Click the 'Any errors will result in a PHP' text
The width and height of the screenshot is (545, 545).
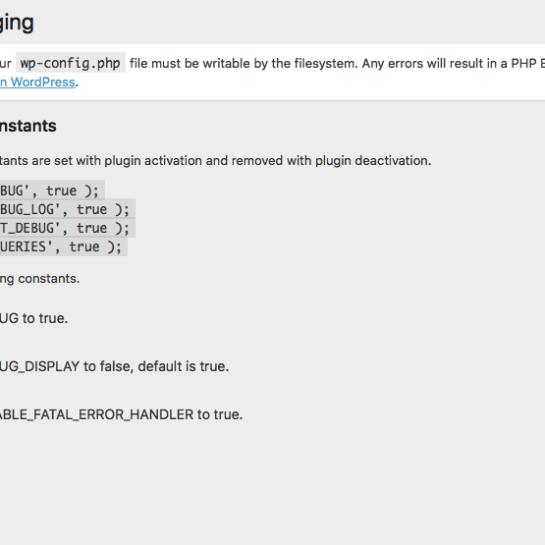[448, 64]
